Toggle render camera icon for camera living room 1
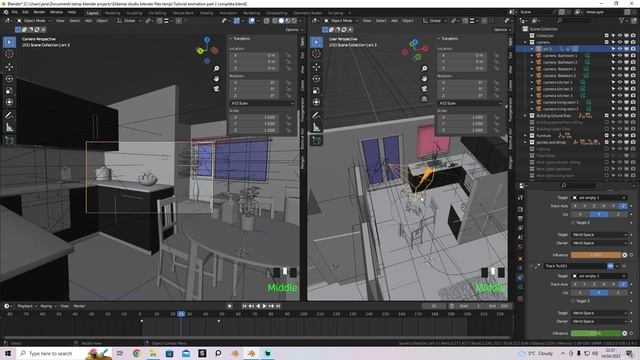Viewport: 640px width, 360px height. pos(633,102)
